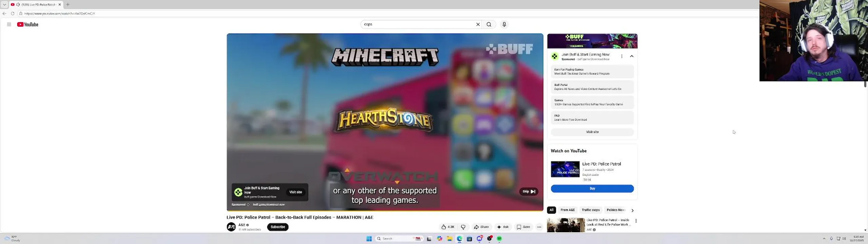868x244 pixels.
Task: Save the video to a playlist
Action: point(523,227)
